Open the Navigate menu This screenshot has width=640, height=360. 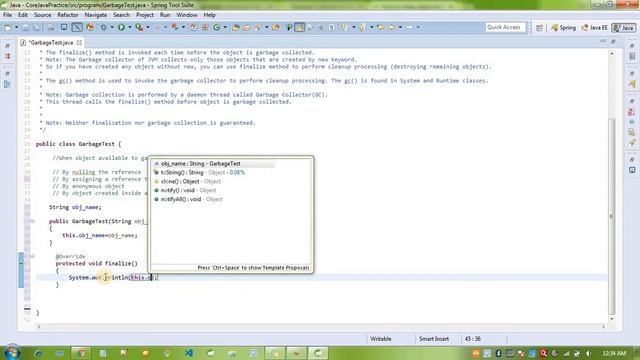coord(96,15)
